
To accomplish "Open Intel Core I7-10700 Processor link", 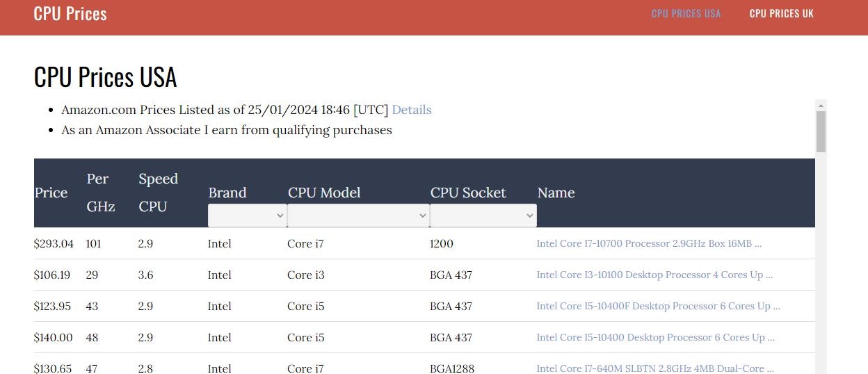I will coord(648,244).
